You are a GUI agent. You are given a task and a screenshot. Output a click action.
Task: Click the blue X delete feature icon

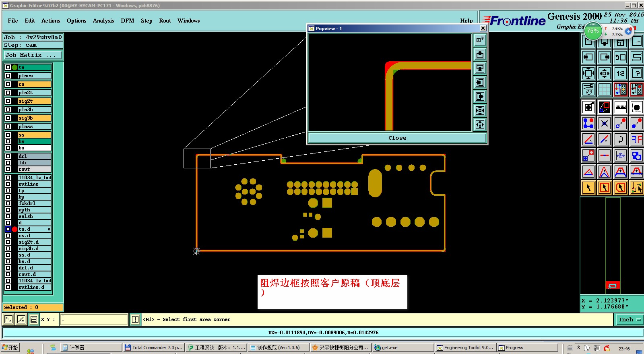[605, 123]
